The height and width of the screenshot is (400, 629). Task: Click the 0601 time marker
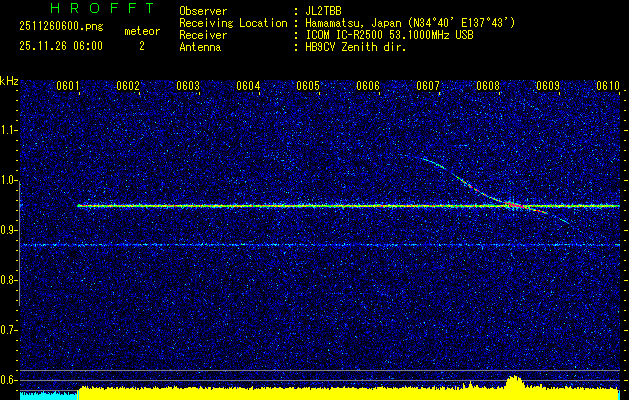(68, 86)
